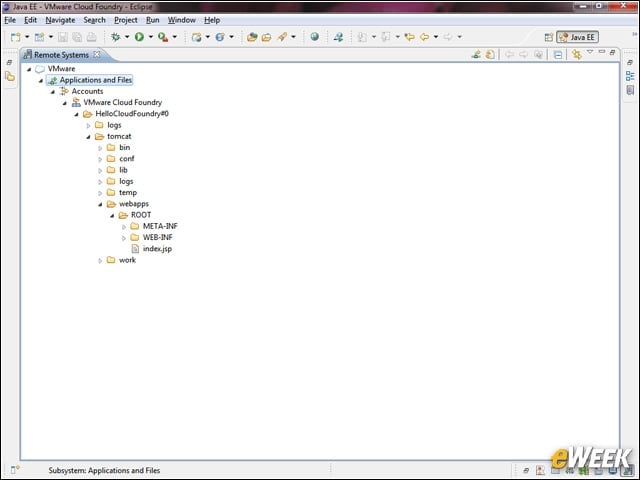Select the HelloCloudFoundry#0 tree node
Image resolution: width=640 pixels, height=480 pixels.
tap(132, 113)
